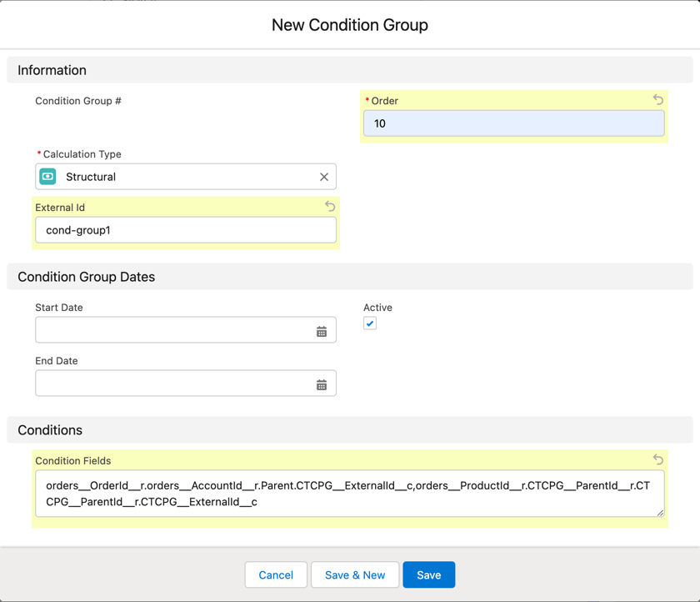Click the empty End Date input
700x602 pixels.
tap(167, 384)
